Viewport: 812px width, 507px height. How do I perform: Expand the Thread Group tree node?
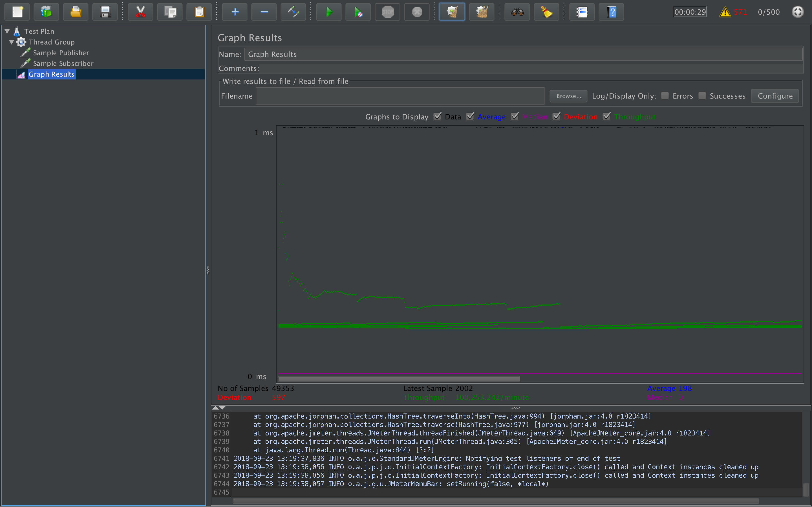pyautogui.click(x=11, y=41)
